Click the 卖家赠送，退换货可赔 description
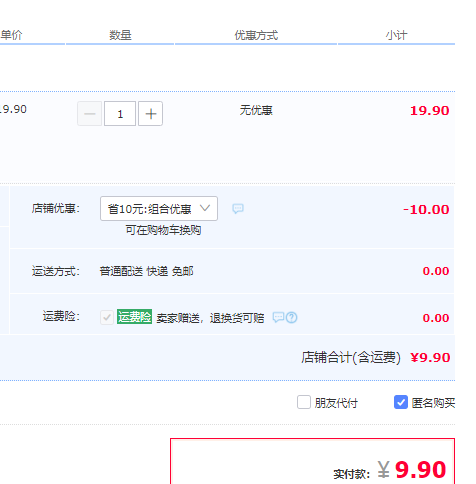The height and width of the screenshot is (484, 476). coord(210,318)
